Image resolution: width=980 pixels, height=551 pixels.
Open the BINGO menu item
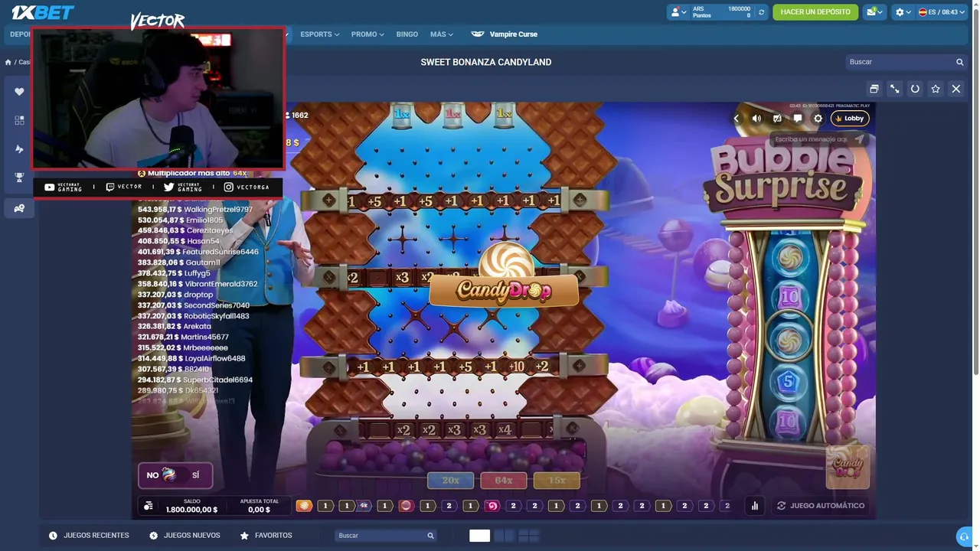coord(407,34)
